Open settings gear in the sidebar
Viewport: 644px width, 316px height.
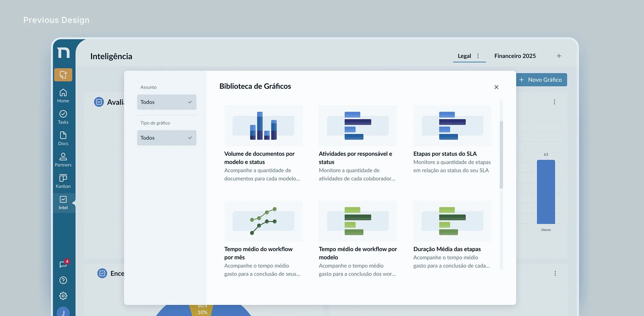pos(63,296)
